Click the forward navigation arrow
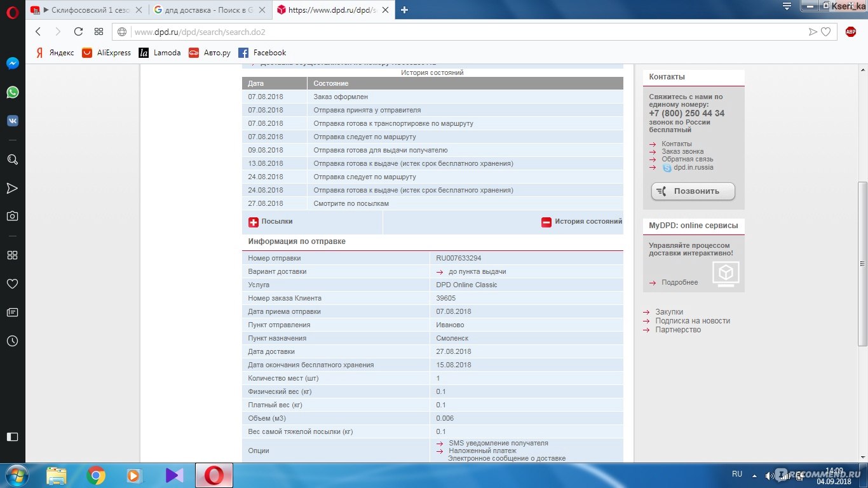Screen dimensions: 868x488 tap(58, 32)
